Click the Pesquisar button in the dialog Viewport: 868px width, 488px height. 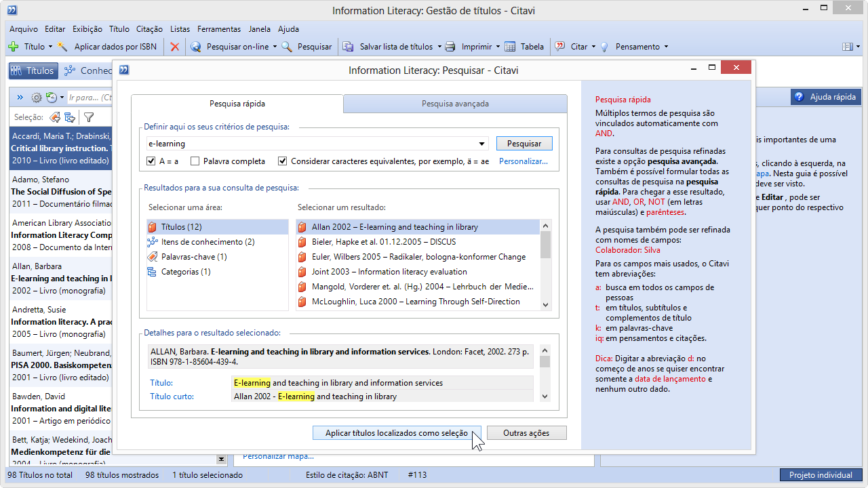pos(524,144)
